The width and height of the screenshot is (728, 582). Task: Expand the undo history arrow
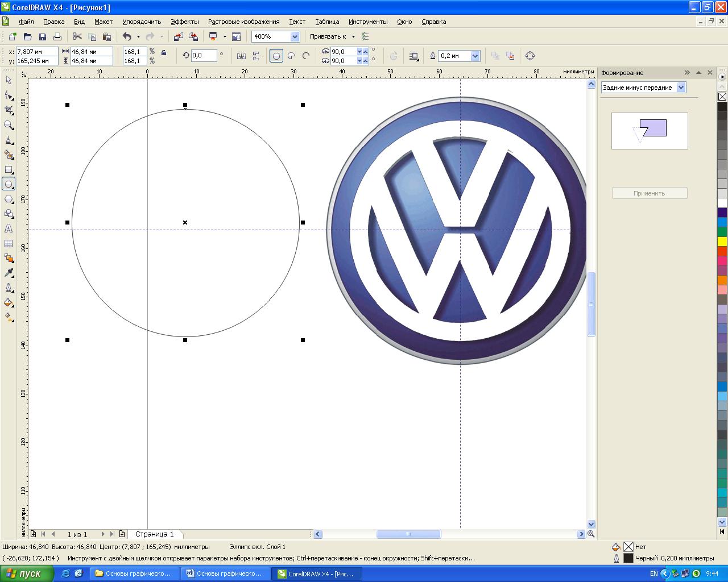(x=138, y=36)
